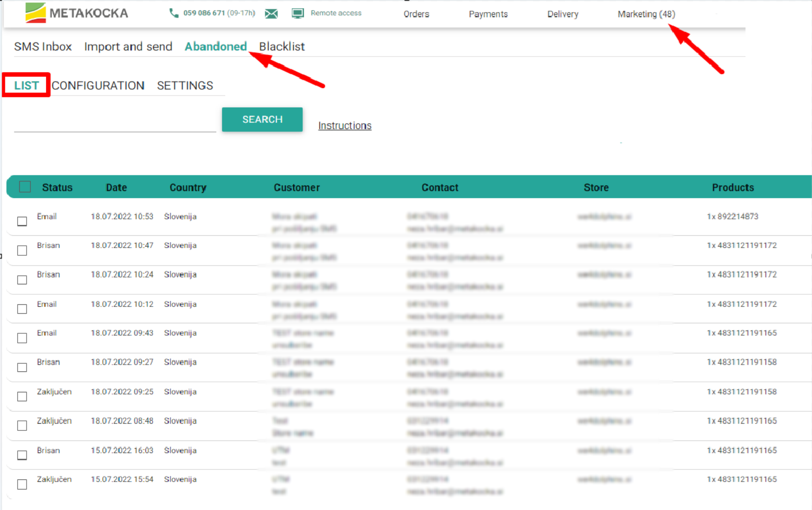Open the Instructions link
This screenshot has width=812, height=510.
[x=344, y=126]
